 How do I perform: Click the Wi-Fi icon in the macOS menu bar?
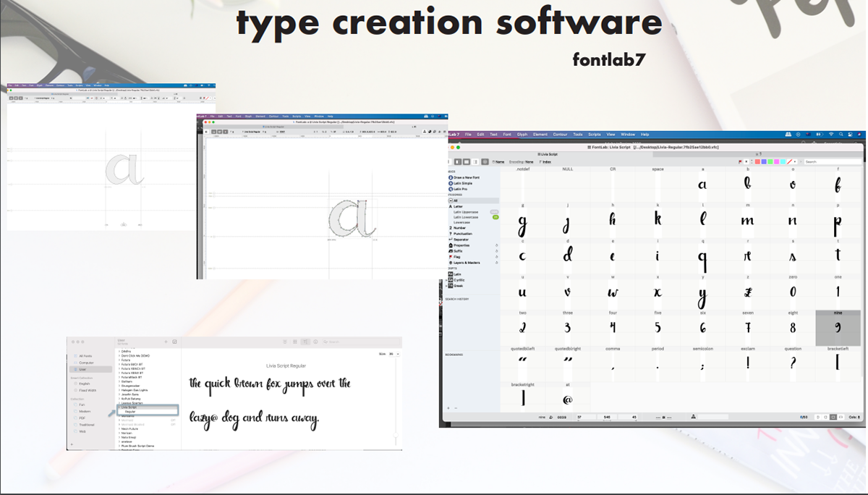pyautogui.click(x=831, y=134)
